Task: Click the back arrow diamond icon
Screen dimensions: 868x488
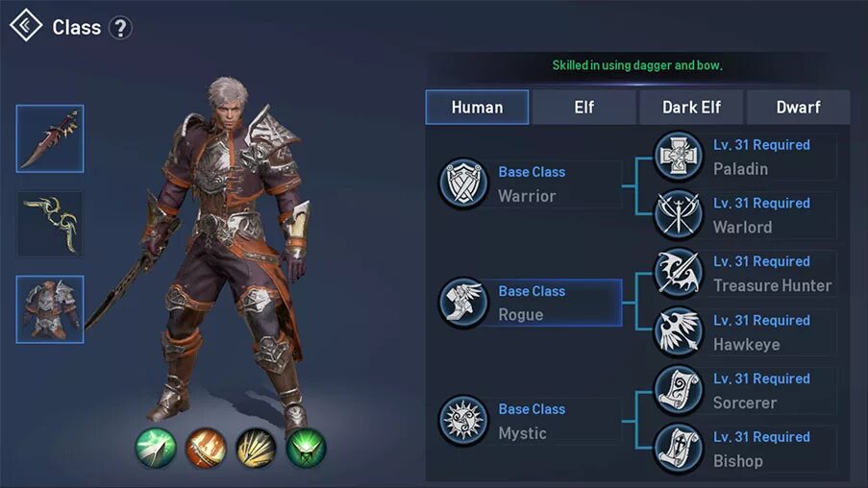Action: [25, 25]
